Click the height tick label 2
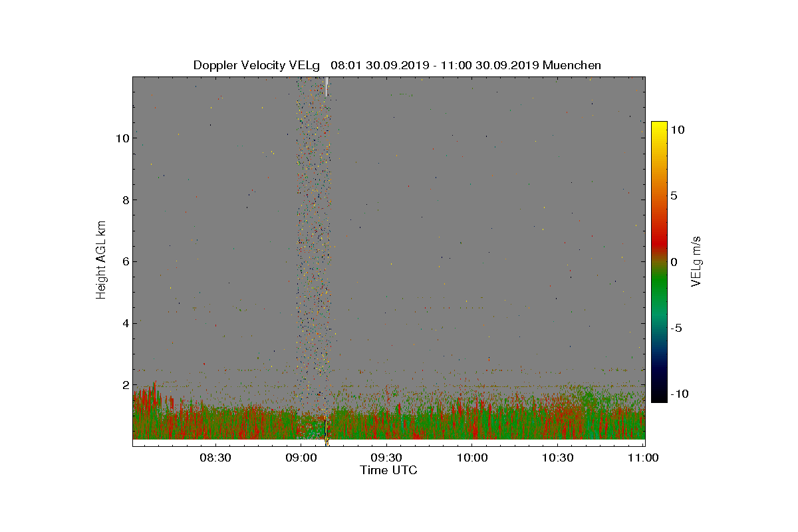The width and height of the screenshot is (798, 532). click(x=125, y=385)
